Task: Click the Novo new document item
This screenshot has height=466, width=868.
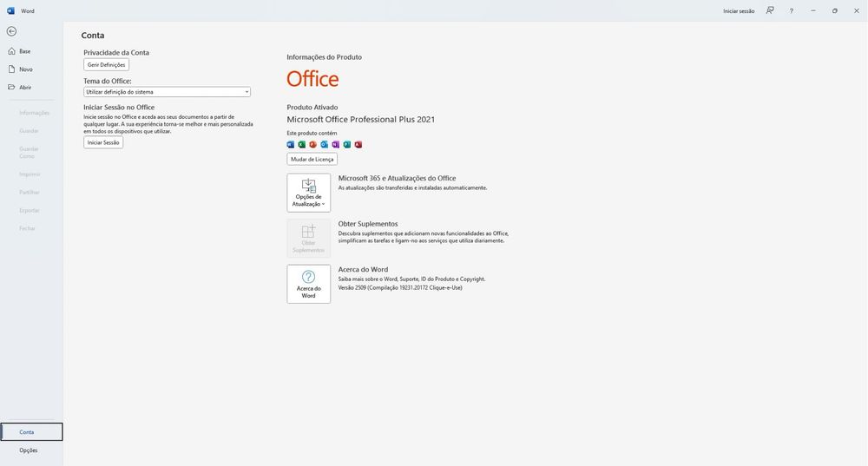Action: coord(31,69)
